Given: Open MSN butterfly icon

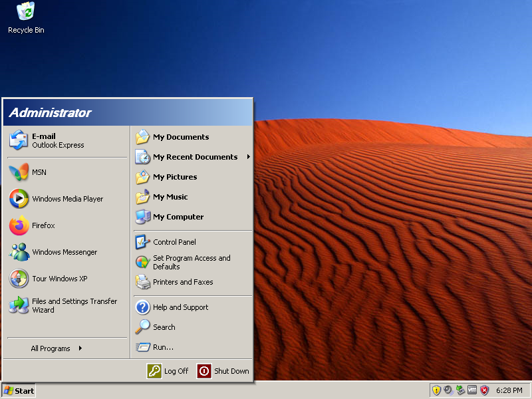Looking at the screenshot, I should coord(19,172).
